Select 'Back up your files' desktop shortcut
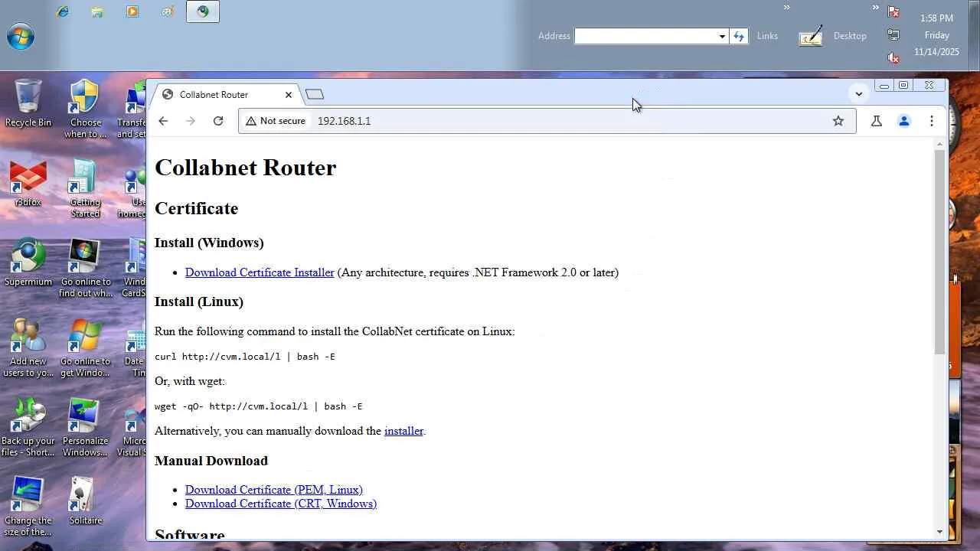Viewport: 980px width, 551px height. point(28,428)
